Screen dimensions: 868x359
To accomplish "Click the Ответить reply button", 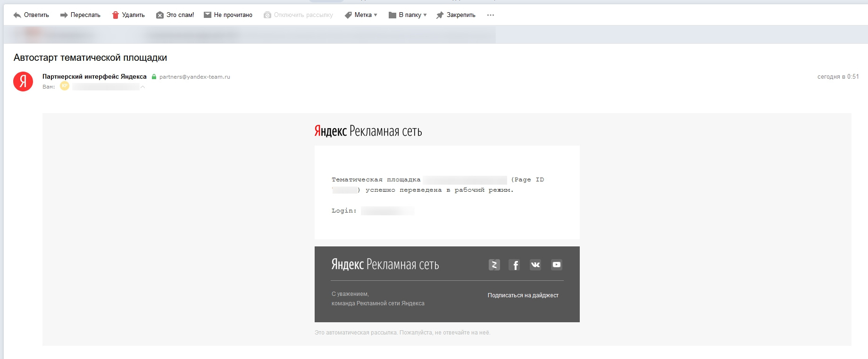I will (31, 15).
